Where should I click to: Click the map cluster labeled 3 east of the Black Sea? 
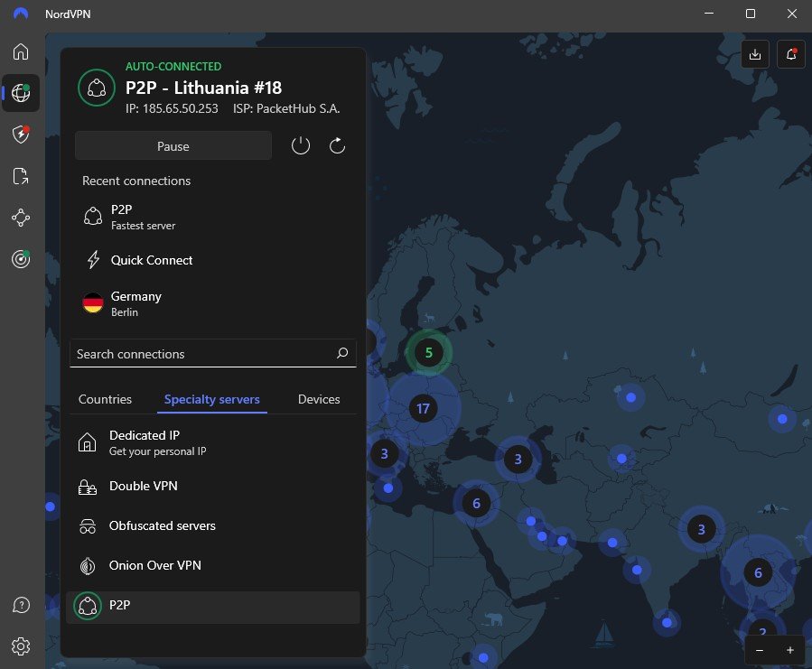pyautogui.click(x=518, y=459)
